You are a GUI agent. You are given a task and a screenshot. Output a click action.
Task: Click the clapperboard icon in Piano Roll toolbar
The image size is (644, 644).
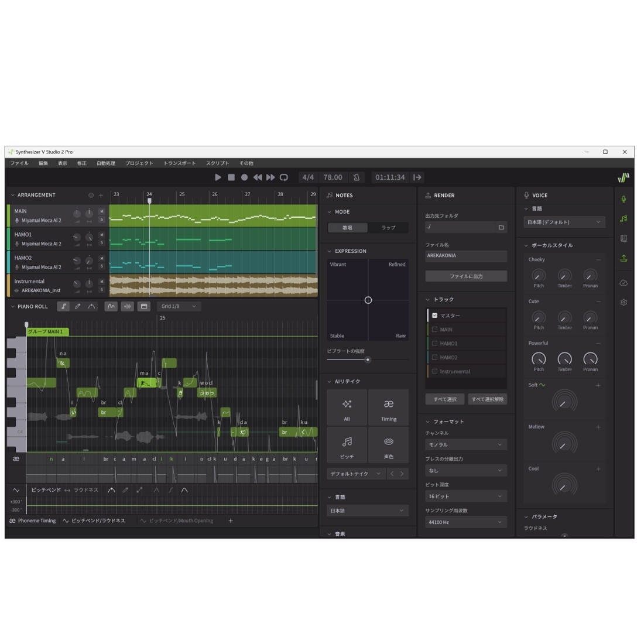click(144, 306)
